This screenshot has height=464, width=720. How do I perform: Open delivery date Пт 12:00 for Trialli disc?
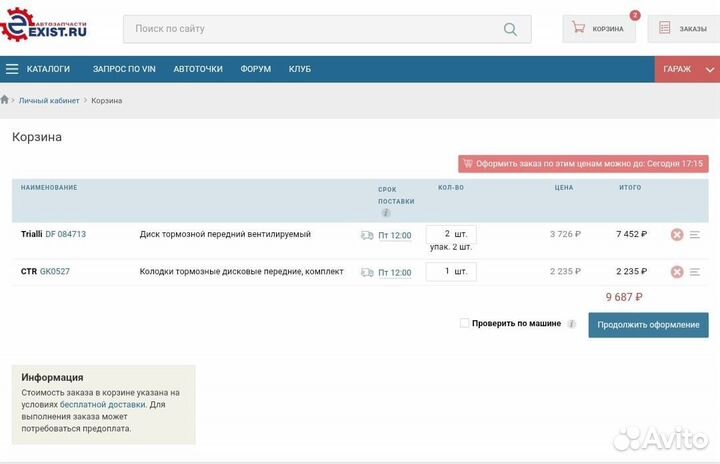coord(394,235)
